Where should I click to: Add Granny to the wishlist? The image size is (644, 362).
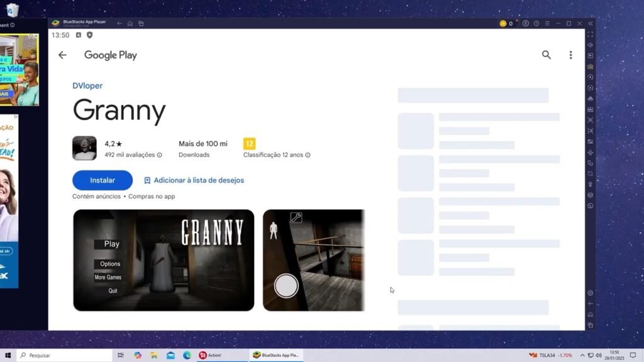coord(194,180)
